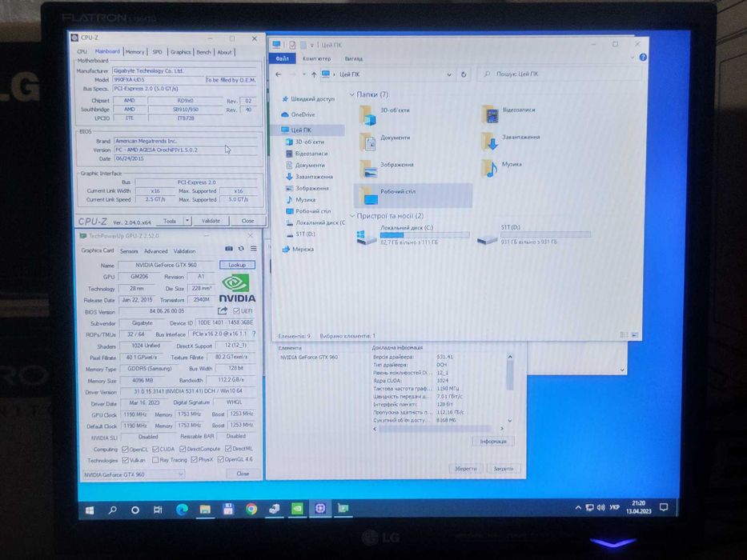Click Локальний диск (C:) usage bar

(424, 234)
